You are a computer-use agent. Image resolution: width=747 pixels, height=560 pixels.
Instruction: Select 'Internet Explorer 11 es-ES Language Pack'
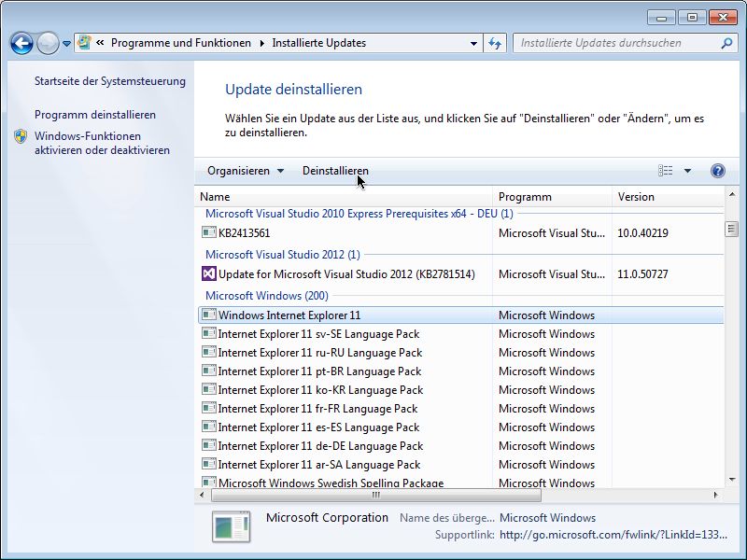pos(460,427)
